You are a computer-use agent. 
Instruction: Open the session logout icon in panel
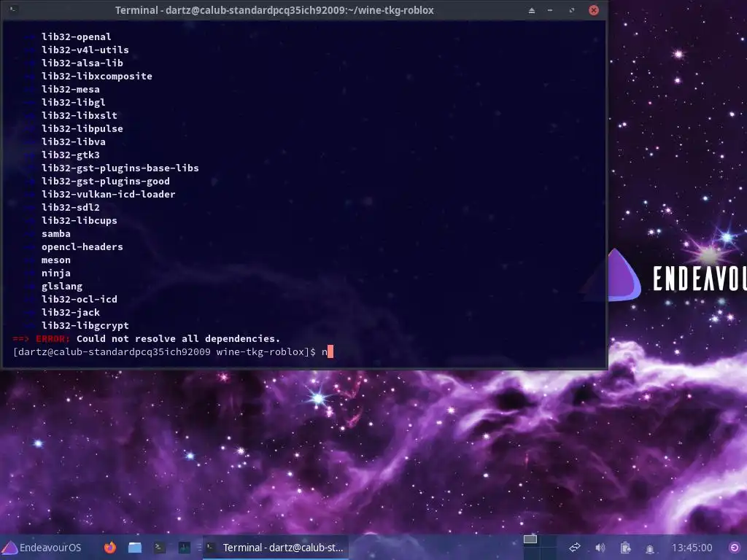tap(735, 548)
